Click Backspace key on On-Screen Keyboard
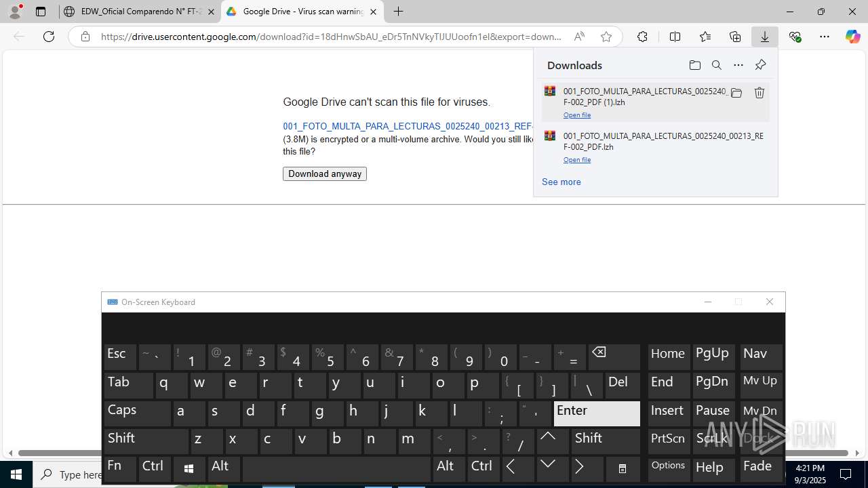Image resolution: width=868 pixels, height=488 pixels. coord(614,357)
